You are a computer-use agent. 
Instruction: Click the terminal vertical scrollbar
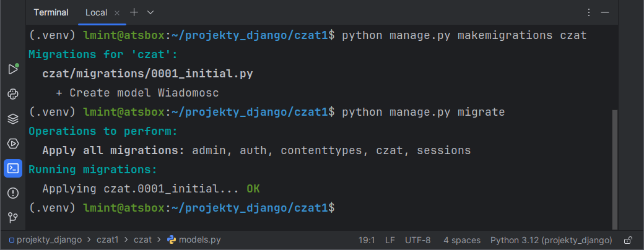point(614,170)
